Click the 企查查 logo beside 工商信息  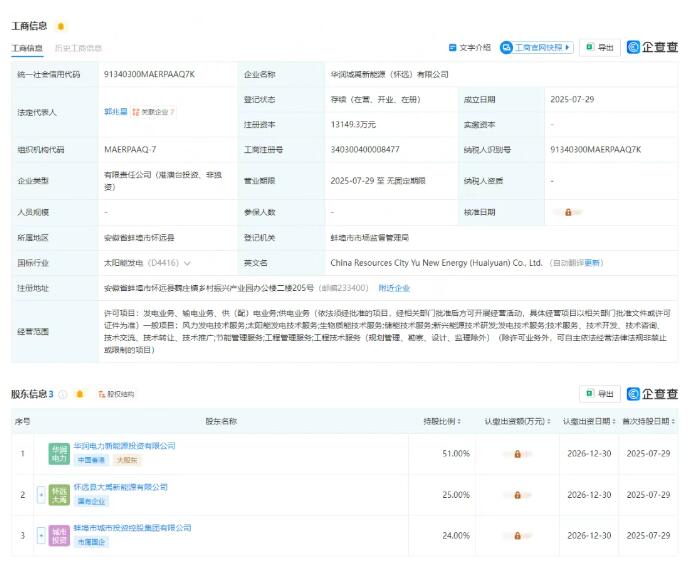point(652,47)
